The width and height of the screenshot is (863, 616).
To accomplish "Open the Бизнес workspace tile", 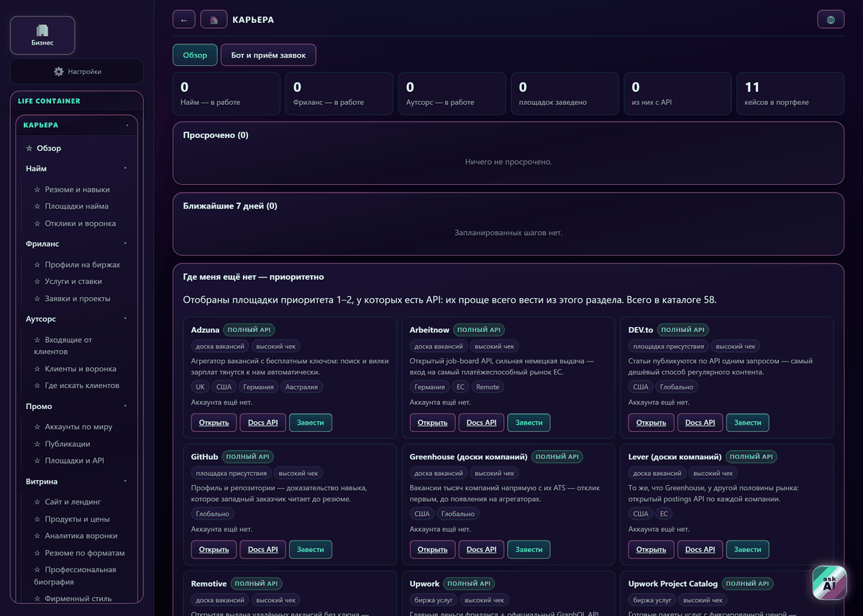I will click(42, 36).
